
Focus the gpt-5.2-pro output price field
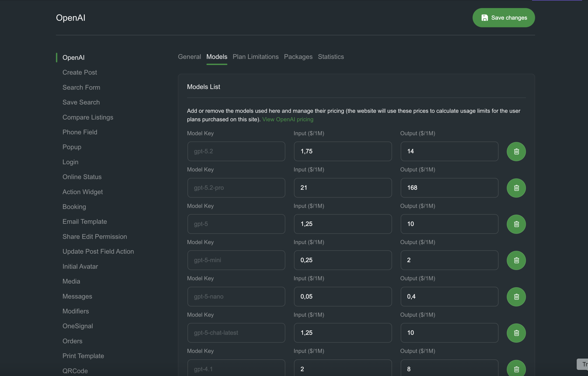point(449,188)
